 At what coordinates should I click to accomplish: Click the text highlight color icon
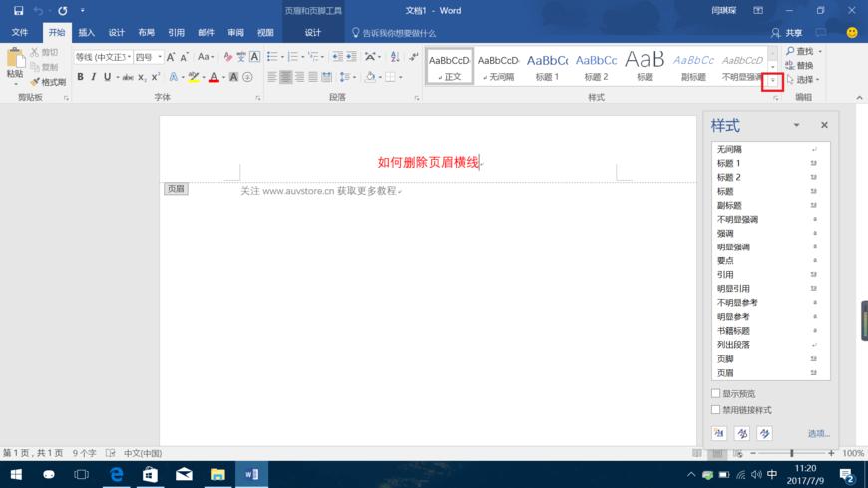(x=193, y=77)
